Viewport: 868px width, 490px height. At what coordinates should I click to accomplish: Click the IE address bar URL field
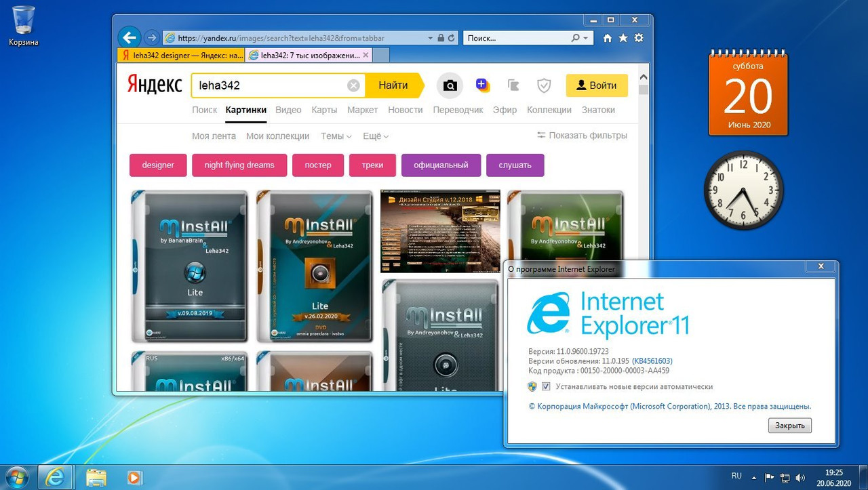[298, 38]
